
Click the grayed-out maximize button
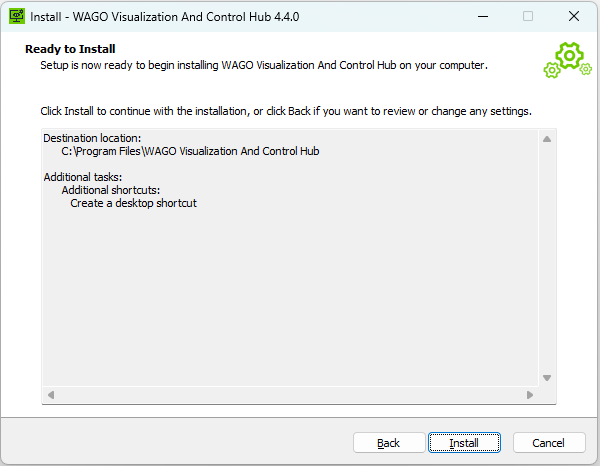pyautogui.click(x=528, y=16)
